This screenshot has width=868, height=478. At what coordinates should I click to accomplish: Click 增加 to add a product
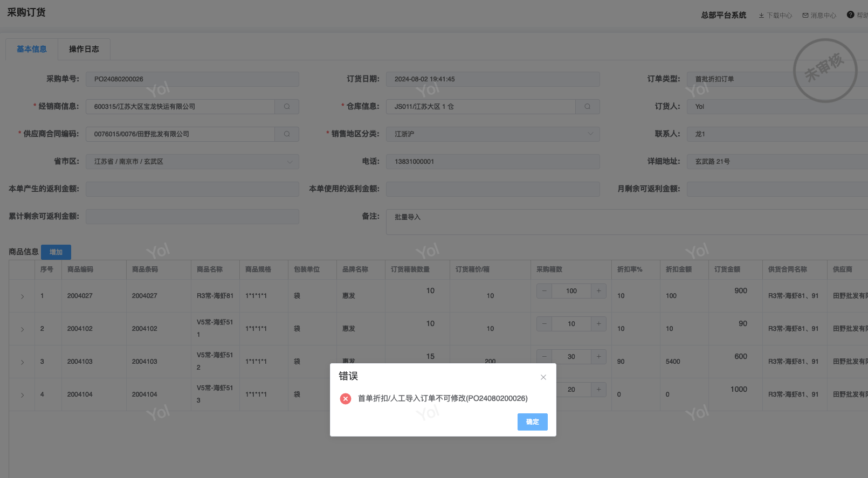(x=56, y=252)
